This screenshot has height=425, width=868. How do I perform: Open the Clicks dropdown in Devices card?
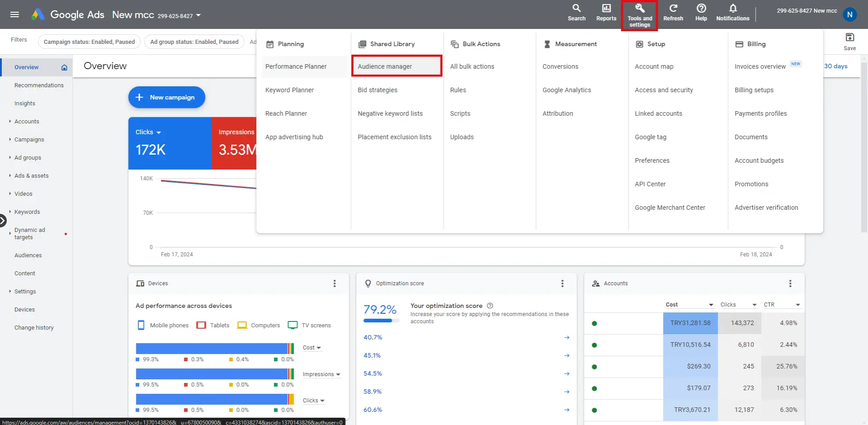tap(314, 401)
